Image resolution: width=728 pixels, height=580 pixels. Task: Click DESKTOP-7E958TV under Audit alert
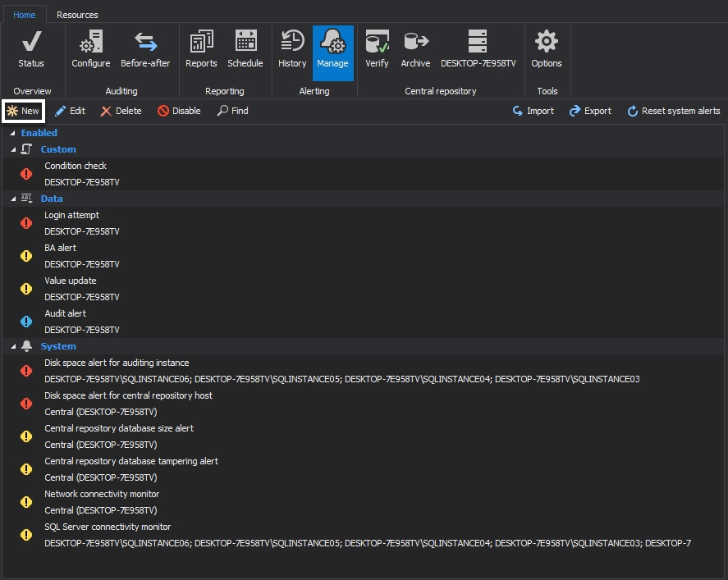pyautogui.click(x=82, y=330)
